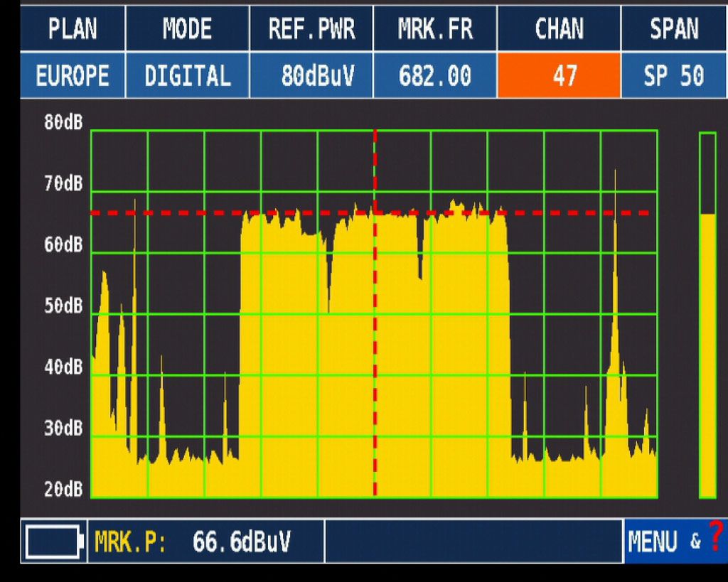
Task: Click the battery status icon
Action: [53, 542]
